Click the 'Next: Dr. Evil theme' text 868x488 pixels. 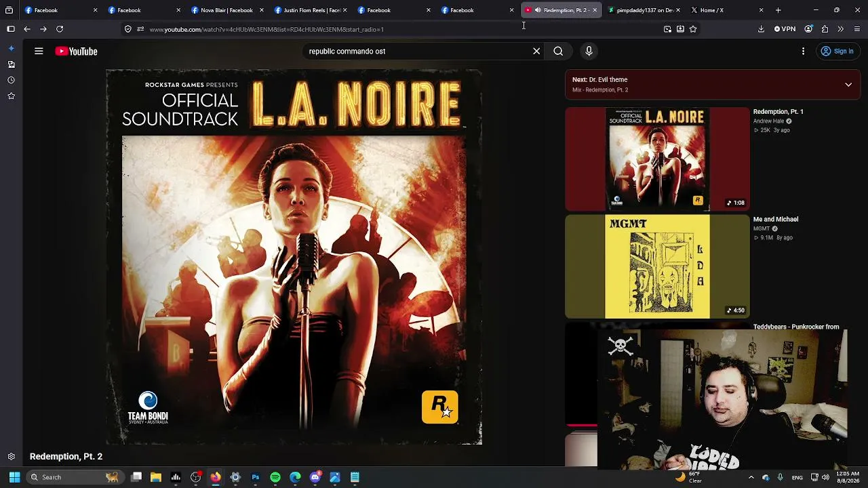point(599,80)
